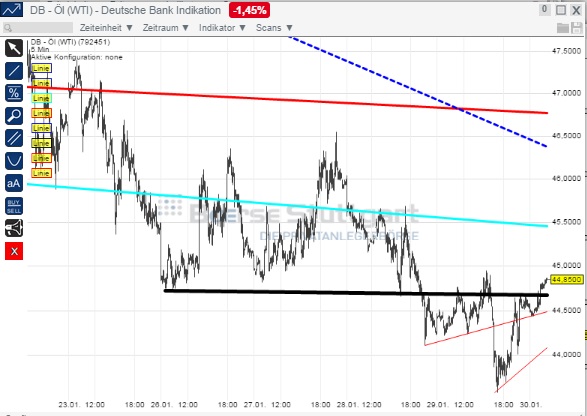Click into the symbol search input field
This screenshot has width=587, height=416.
pos(38,28)
